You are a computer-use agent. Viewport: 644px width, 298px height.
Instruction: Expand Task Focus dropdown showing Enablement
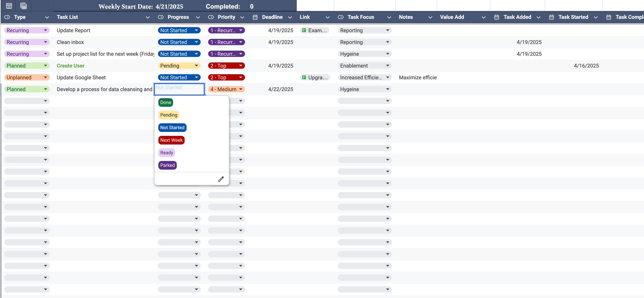click(388, 66)
